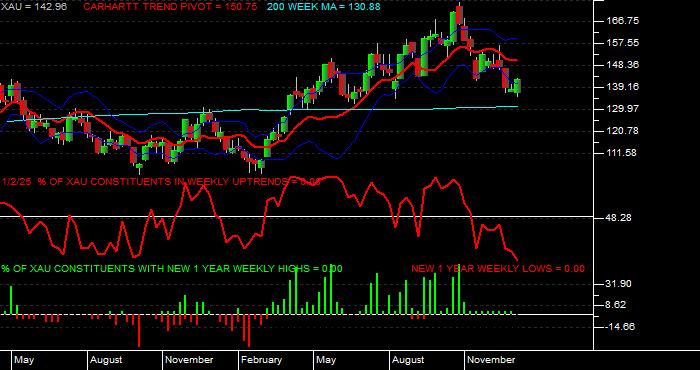Select the NEW 1 YEAR WEEKLY LOWS label
This screenshot has width=700, height=370.
tap(498, 268)
